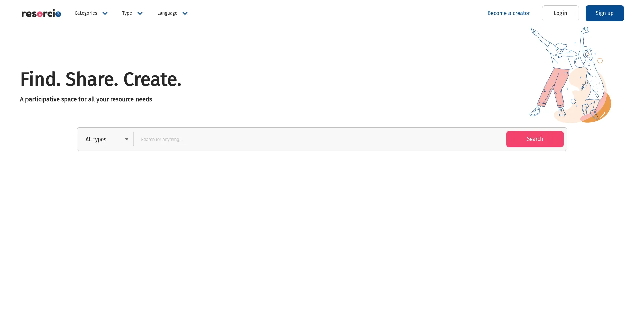Screen dimensions: 644x333
Task: Open the Categories menu
Action: (86, 13)
